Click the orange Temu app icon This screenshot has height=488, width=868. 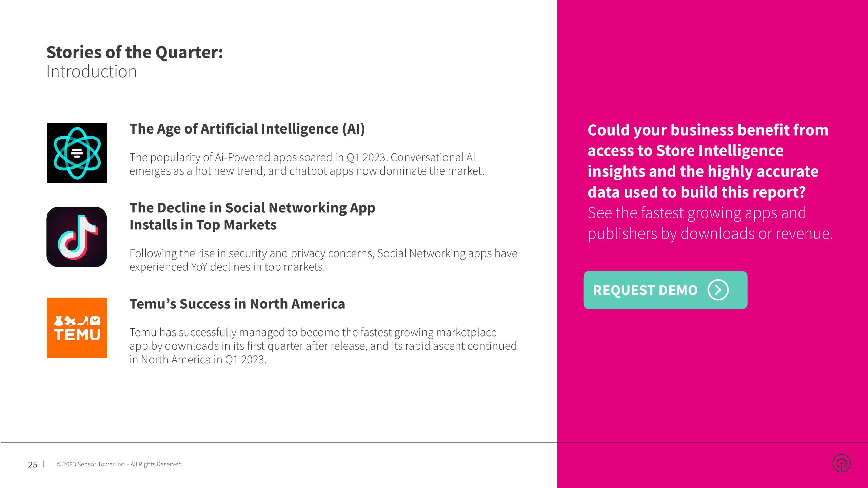click(x=77, y=327)
